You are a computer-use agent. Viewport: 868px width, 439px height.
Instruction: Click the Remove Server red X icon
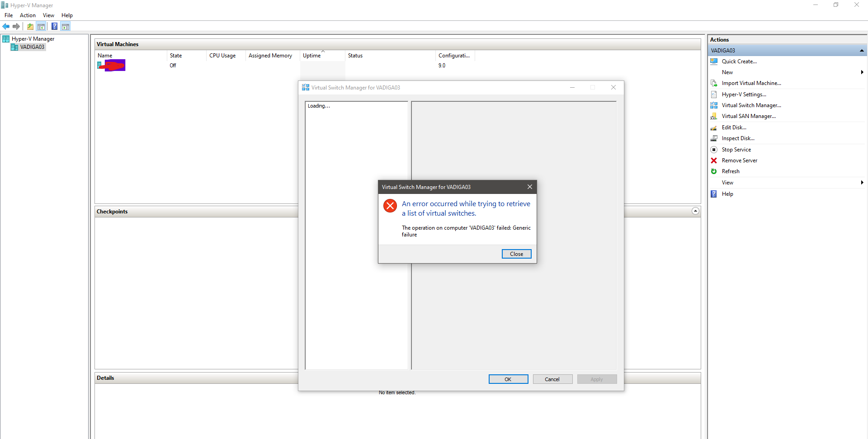714,160
